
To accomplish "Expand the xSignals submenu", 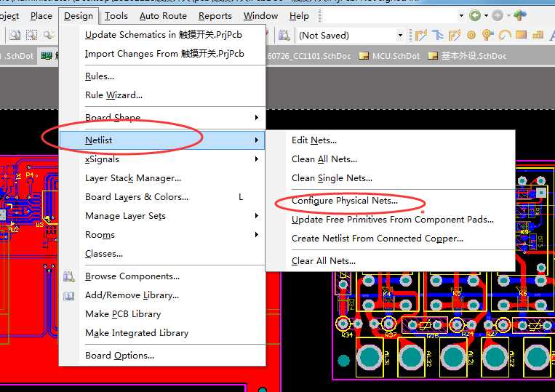I will coord(257,159).
